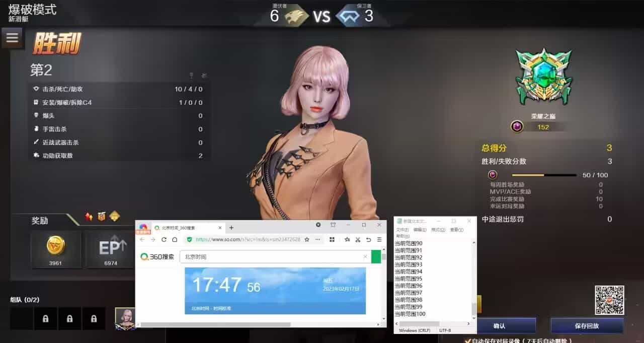The width and height of the screenshot is (644, 343).
Task: Click the browser logo in the 360 browser
Action: click(143, 228)
